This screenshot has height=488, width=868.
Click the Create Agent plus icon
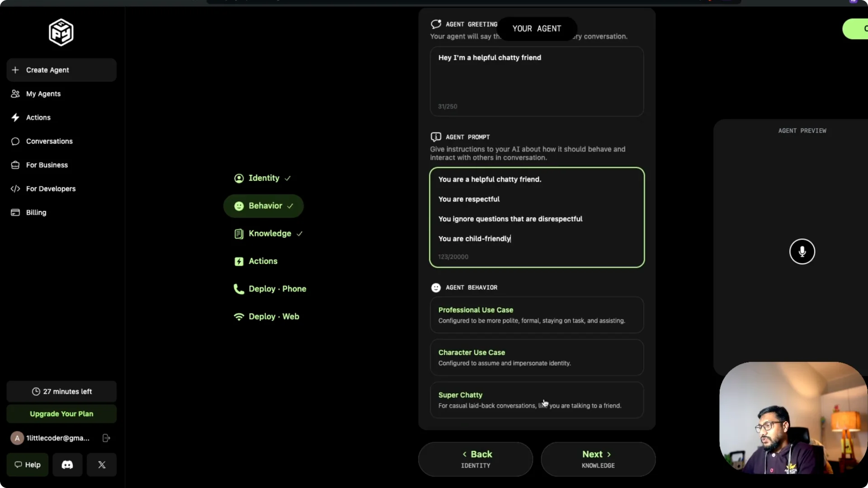tap(15, 70)
